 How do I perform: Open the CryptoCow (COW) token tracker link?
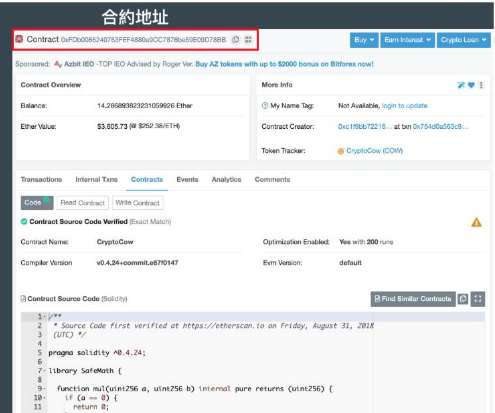tap(374, 151)
